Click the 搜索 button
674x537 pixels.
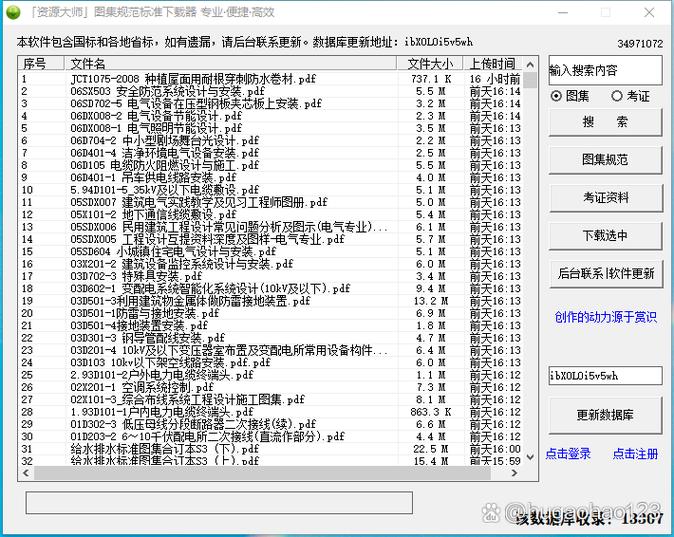[605, 123]
